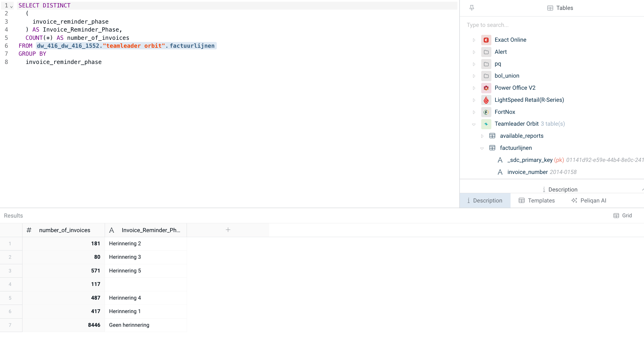644x360 pixels.
Task: Expand the Power Office V2 node
Action: [474, 88]
